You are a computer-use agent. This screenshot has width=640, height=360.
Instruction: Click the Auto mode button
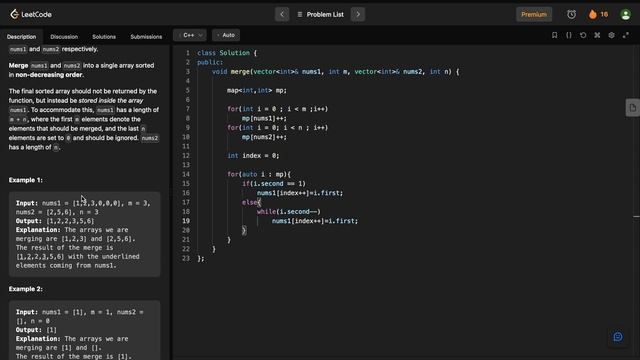[x=226, y=35]
